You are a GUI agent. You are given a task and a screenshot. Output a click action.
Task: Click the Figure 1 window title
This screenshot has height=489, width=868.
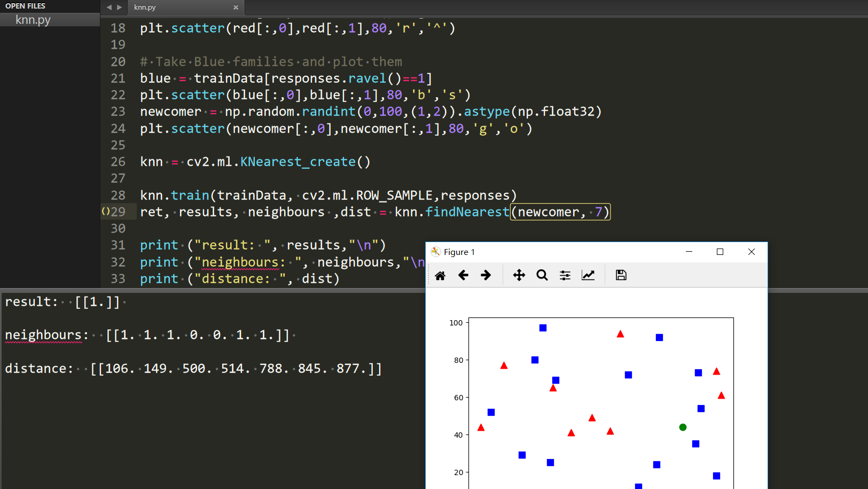[x=459, y=252]
